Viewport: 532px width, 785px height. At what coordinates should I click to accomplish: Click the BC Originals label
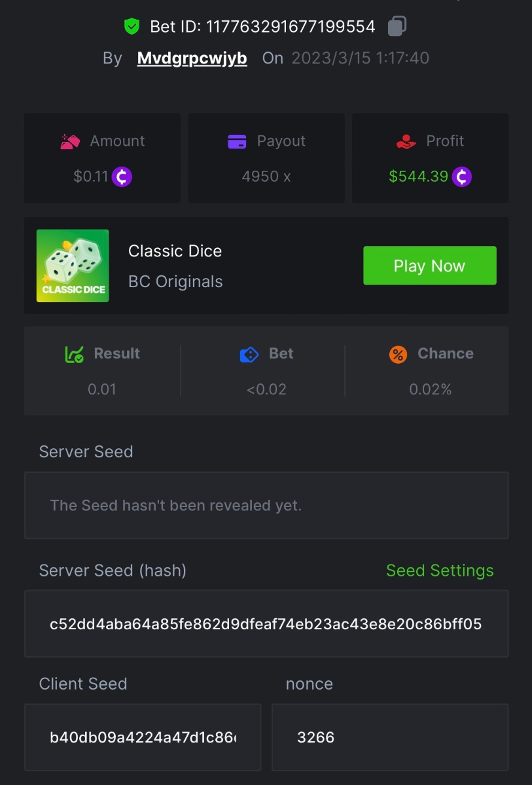pyautogui.click(x=175, y=282)
